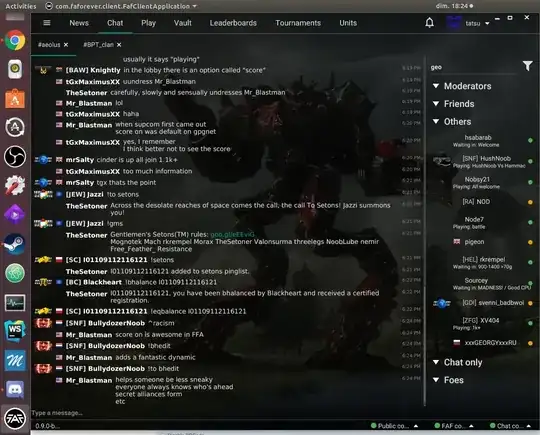The image size is (540, 435).
Task: Open Software Updater from the dock
Action: click(x=15, y=127)
